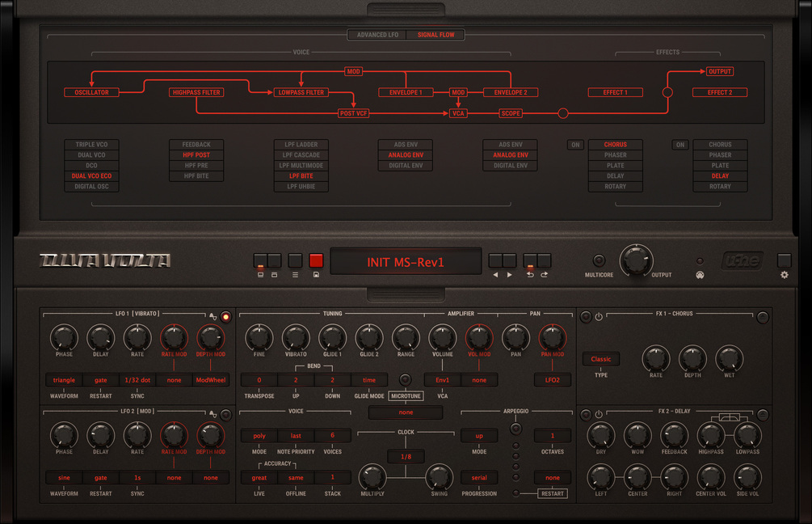Click the microtune file field showing none
This screenshot has width=812, height=524.
pyautogui.click(x=406, y=412)
